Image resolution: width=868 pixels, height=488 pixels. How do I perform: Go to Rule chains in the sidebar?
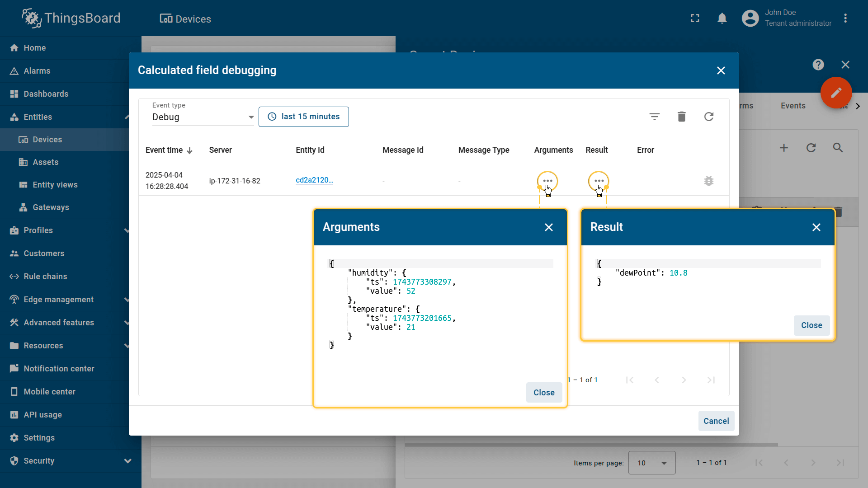pos(45,277)
